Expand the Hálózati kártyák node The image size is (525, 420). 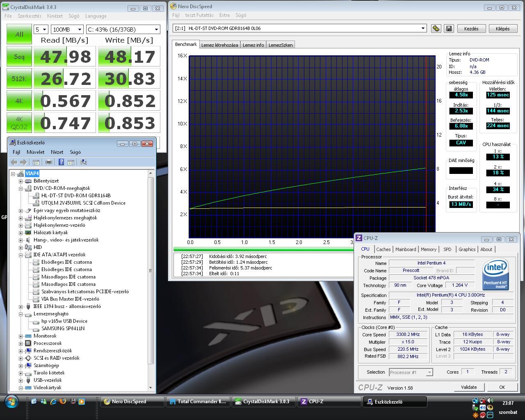click(21, 233)
